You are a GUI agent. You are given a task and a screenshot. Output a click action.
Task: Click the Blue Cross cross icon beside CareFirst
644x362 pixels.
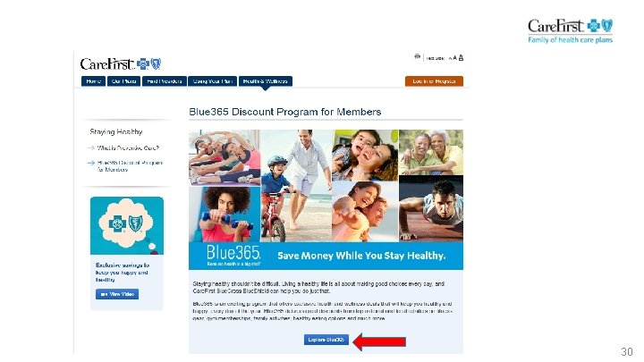[143, 64]
